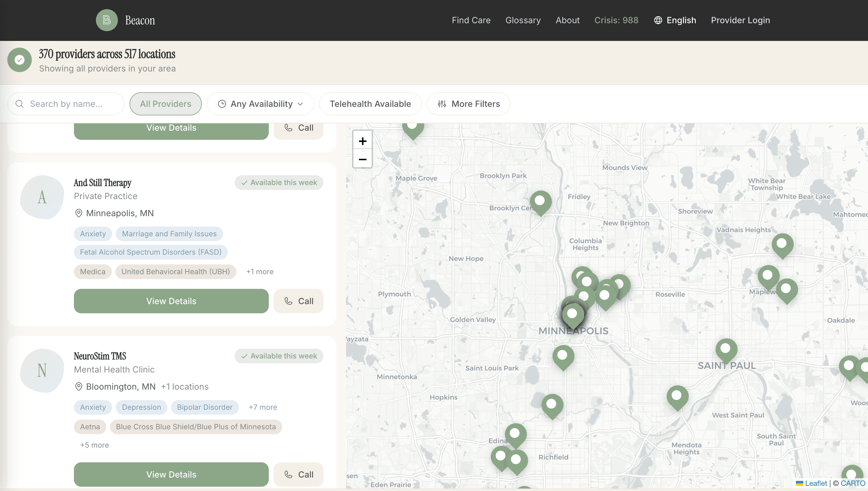The height and width of the screenshot is (491, 868).
Task: Click the Crisis: 988 link
Action: (x=616, y=20)
